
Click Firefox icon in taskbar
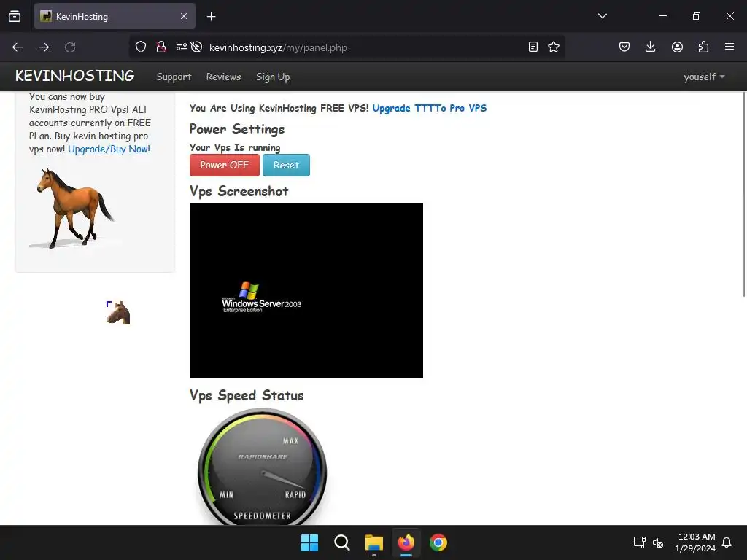(406, 542)
